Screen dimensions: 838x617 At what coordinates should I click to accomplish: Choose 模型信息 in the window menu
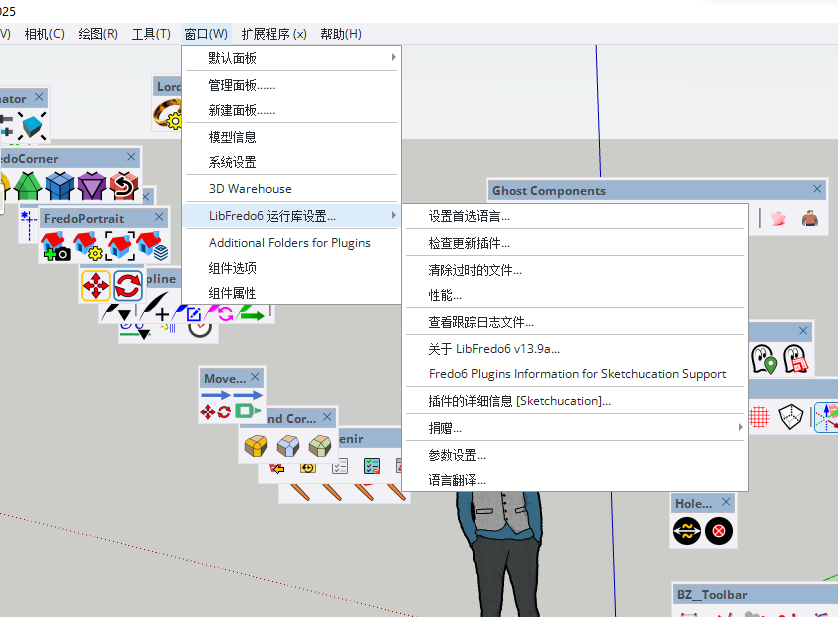coord(233,137)
